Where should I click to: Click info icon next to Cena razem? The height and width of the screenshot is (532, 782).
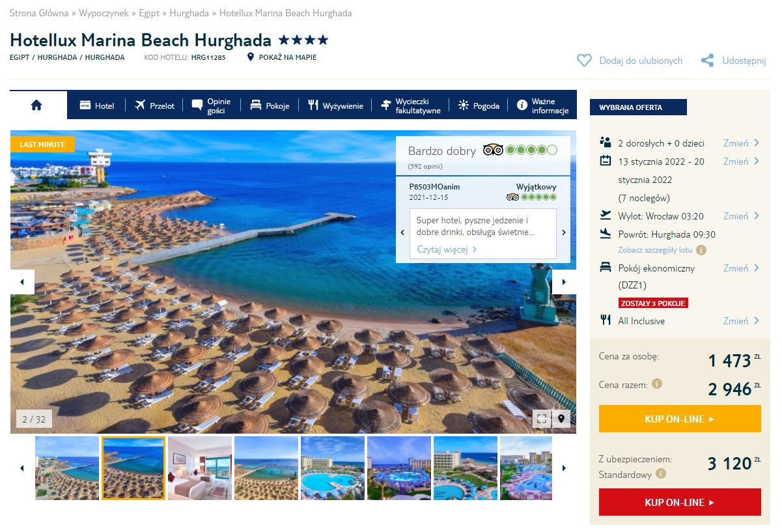point(657,384)
